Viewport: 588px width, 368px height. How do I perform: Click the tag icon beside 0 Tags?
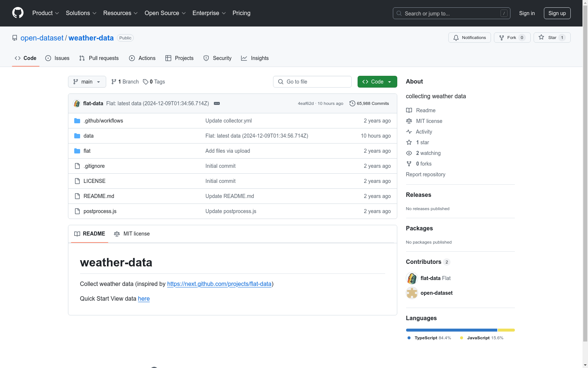pyautogui.click(x=146, y=82)
